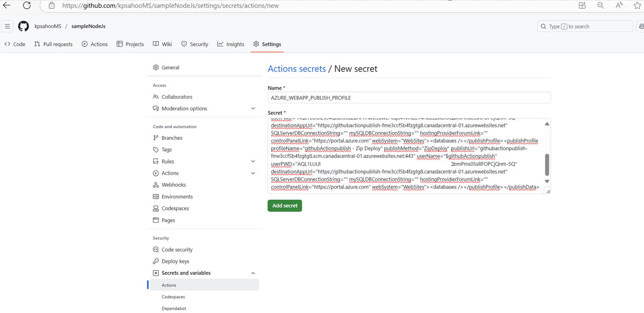Open the Security tab

point(195,44)
